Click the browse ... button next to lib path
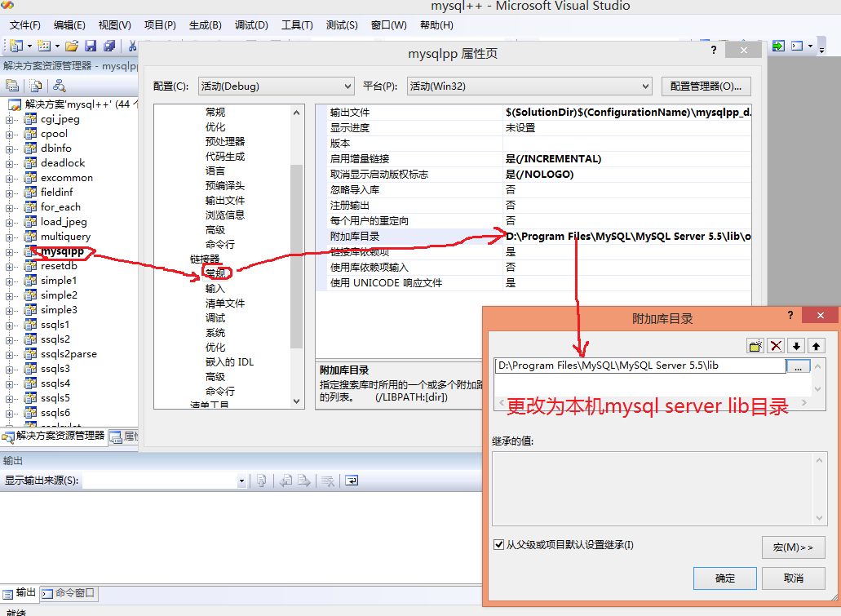The height and width of the screenshot is (616, 841). tap(799, 366)
